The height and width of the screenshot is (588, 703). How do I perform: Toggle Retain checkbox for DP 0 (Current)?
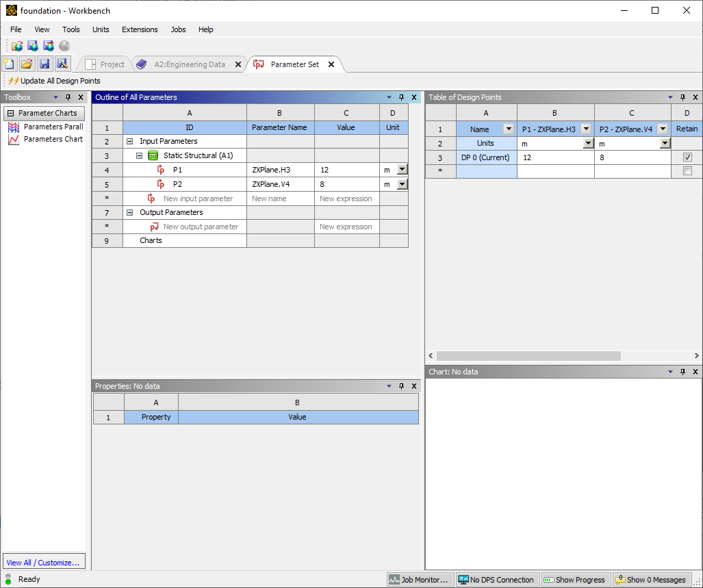coord(687,157)
